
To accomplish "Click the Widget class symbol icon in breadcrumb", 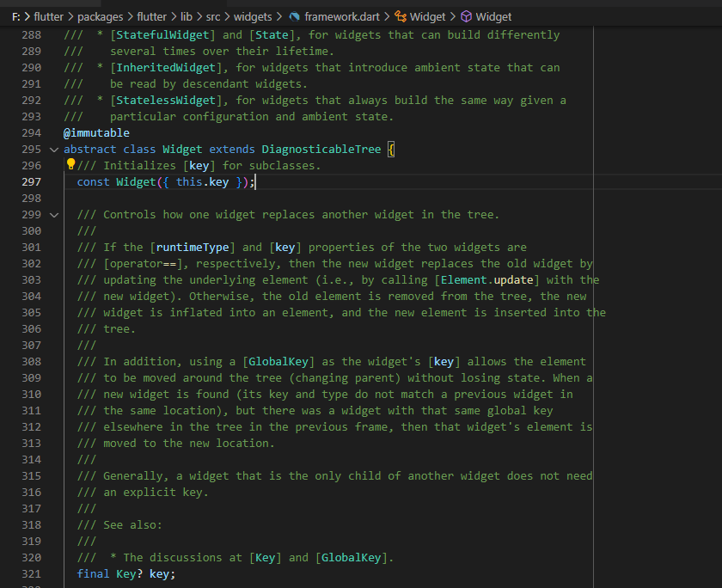I will (x=401, y=17).
